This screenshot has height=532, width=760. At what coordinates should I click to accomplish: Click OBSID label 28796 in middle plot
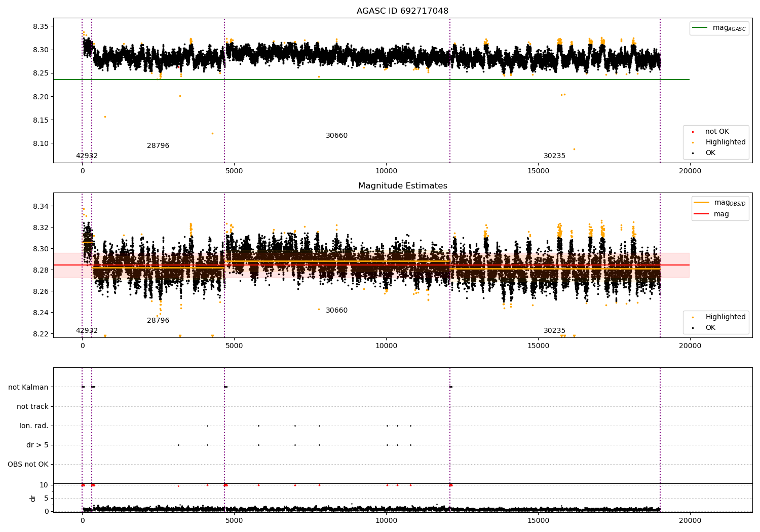tap(158, 321)
